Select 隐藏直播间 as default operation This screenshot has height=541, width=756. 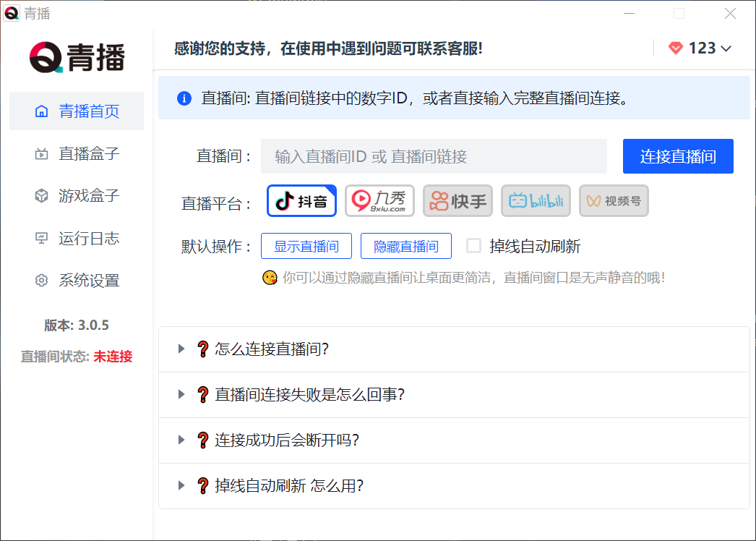[406, 246]
